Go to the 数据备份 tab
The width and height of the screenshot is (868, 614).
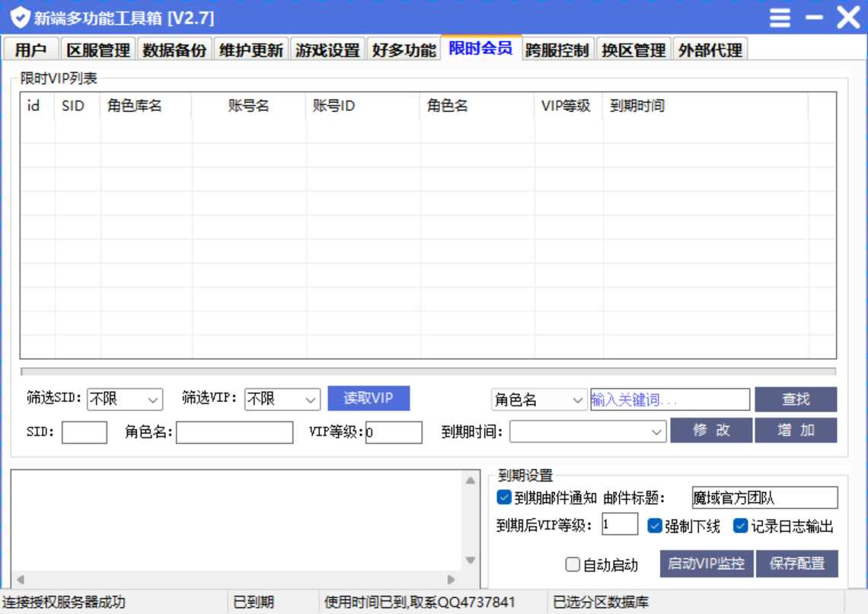click(174, 49)
